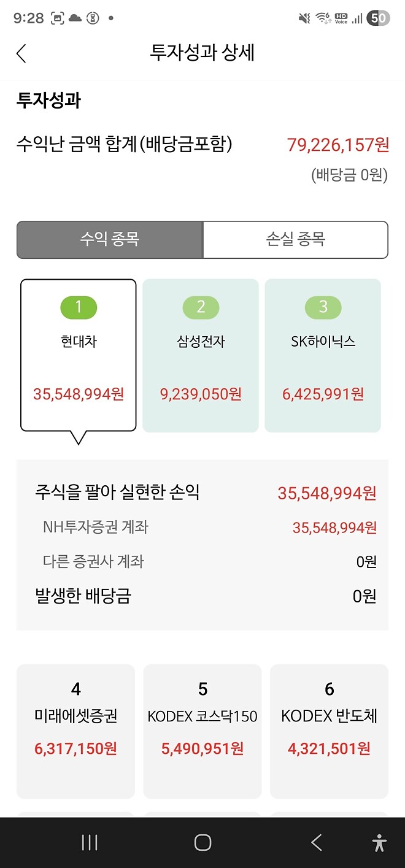Expand the KODEX 반도체 card details
The height and width of the screenshot is (868, 405).
click(329, 731)
